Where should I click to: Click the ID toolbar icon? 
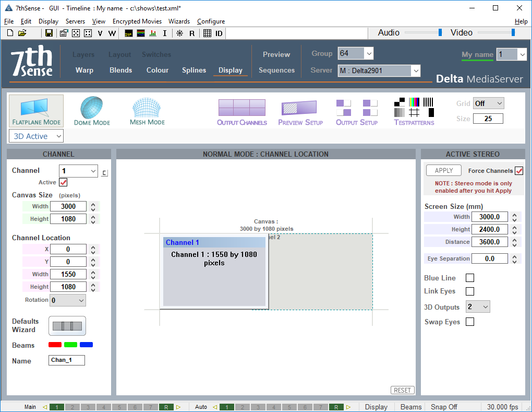219,33
